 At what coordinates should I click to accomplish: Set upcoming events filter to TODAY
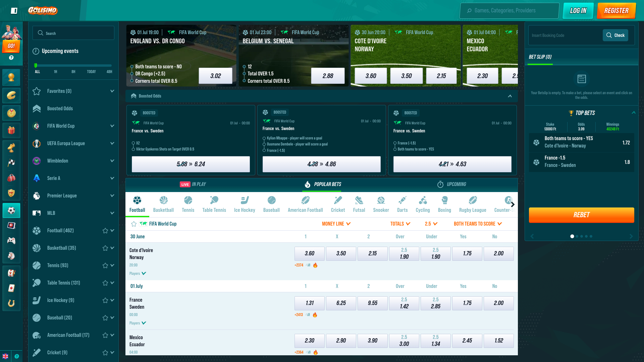point(91,72)
